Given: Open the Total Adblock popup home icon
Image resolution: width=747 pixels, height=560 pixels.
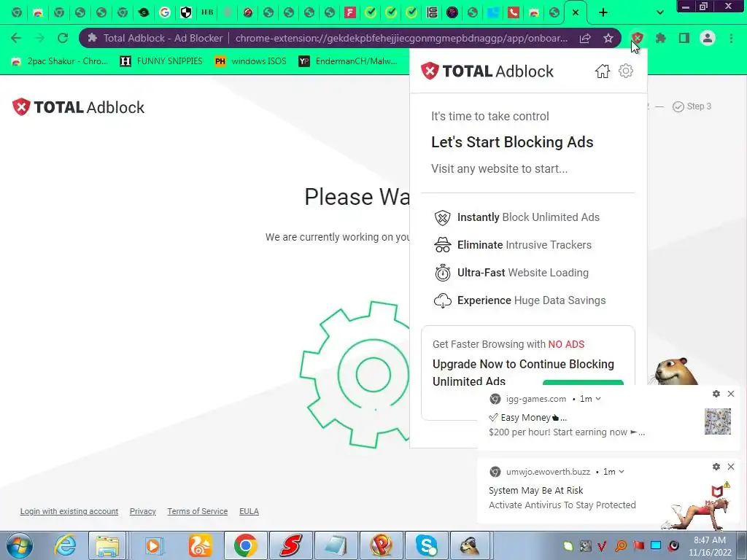Looking at the screenshot, I should 602,71.
